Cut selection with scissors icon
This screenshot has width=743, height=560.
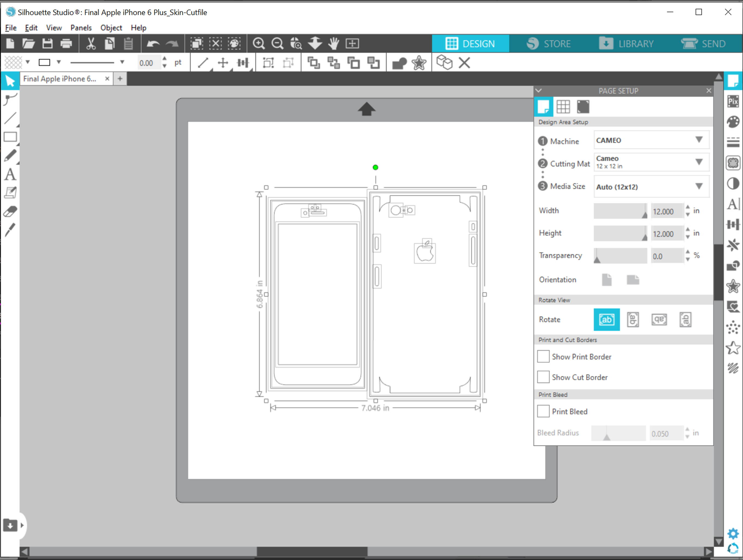pyautogui.click(x=90, y=44)
